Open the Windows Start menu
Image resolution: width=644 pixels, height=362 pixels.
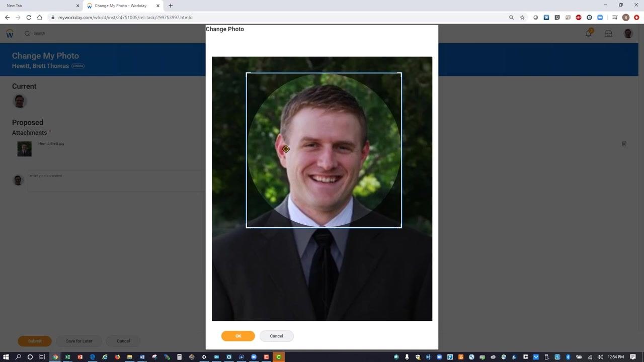(6, 357)
